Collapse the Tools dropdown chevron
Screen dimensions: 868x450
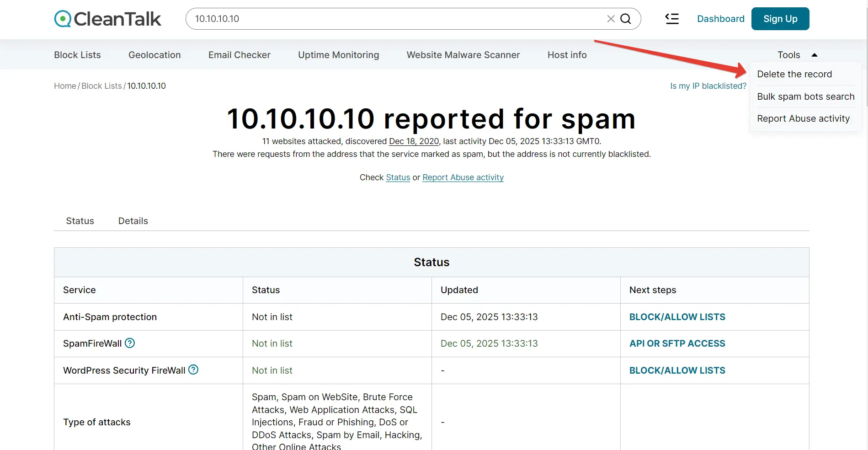[x=815, y=54]
